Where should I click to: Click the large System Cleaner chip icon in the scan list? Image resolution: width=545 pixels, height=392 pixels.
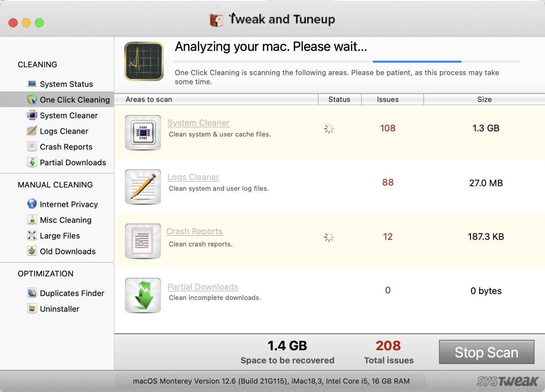click(x=143, y=132)
